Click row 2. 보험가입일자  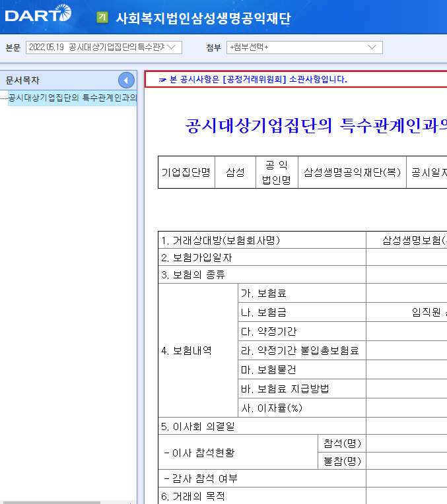coord(262,257)
